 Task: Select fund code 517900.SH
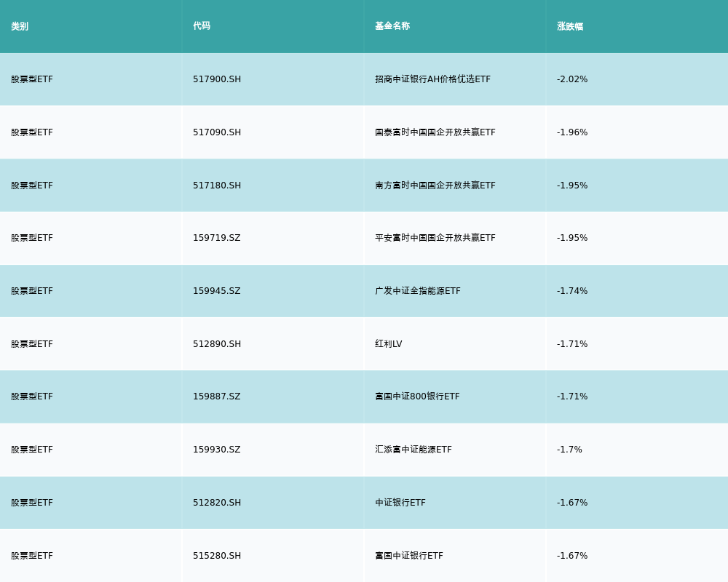coord(217,79)
